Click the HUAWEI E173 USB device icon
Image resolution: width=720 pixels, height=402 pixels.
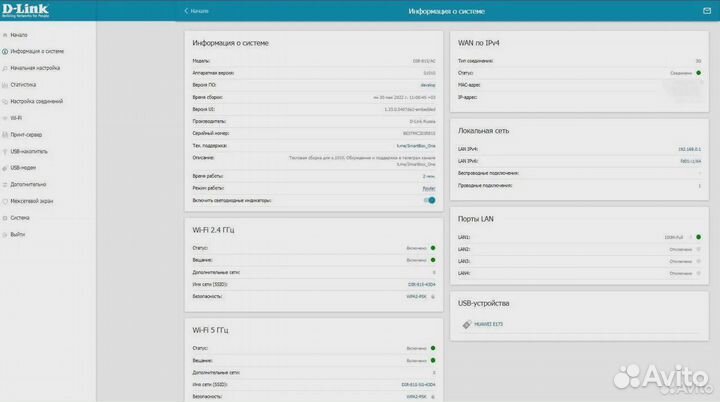463,324
